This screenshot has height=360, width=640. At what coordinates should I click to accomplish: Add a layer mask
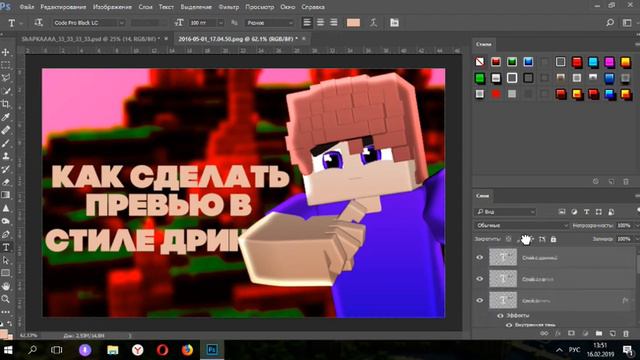(x=571, y=333)
